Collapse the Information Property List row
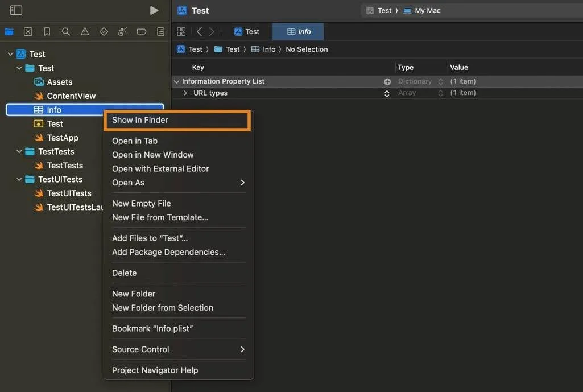 (x=177, y=81)
